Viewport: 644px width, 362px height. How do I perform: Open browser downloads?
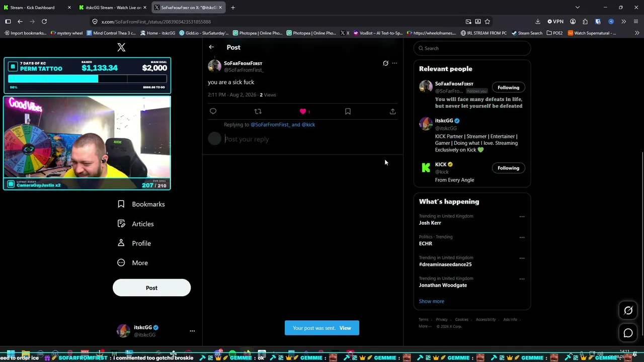point(537,22)
